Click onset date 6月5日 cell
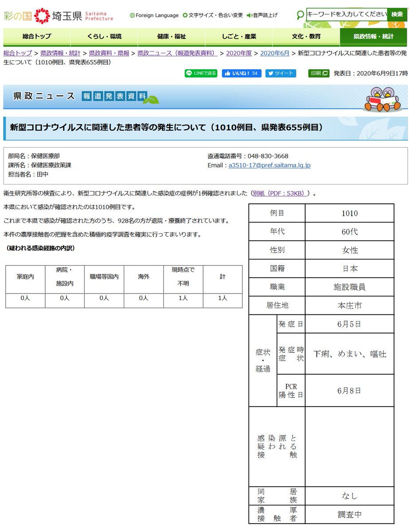The height and width of the screenshot is (532, 409). (x=350, y=324)
